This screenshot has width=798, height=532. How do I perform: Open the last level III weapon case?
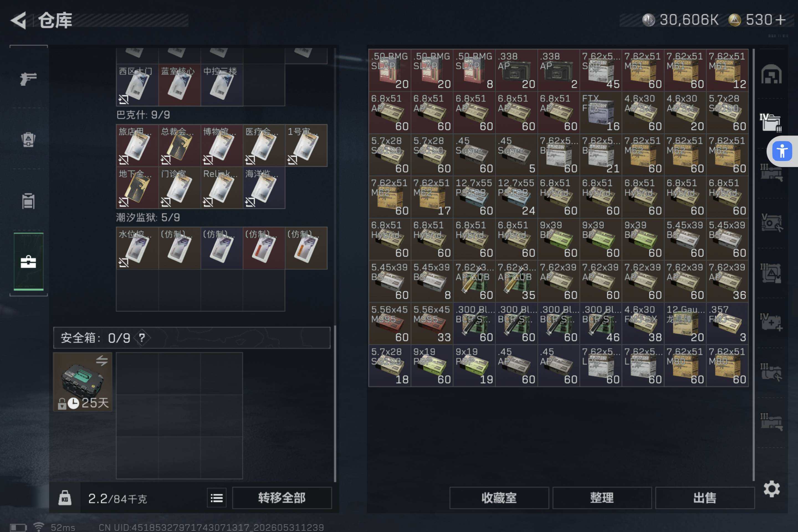pyautogui.click(x=771, y=422)
